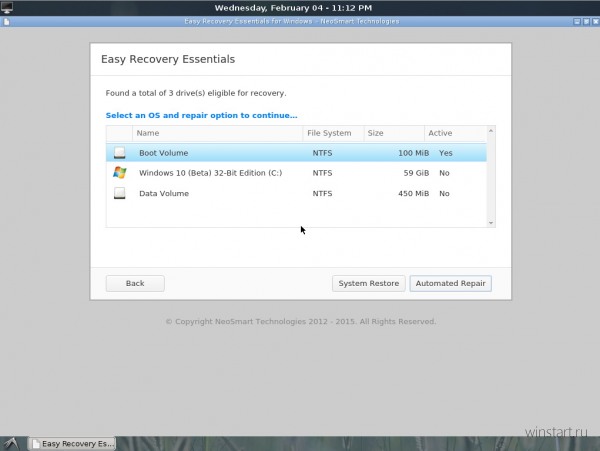This screenshot has width=600, height=451.
Task: Select the Boot Volume row
Action: [x=296, y=153]
